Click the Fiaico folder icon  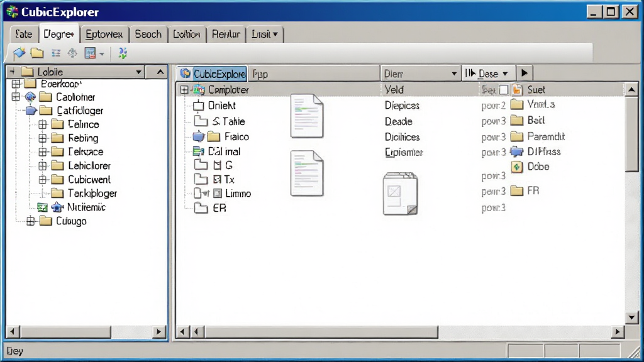click(x=214, y=136)
